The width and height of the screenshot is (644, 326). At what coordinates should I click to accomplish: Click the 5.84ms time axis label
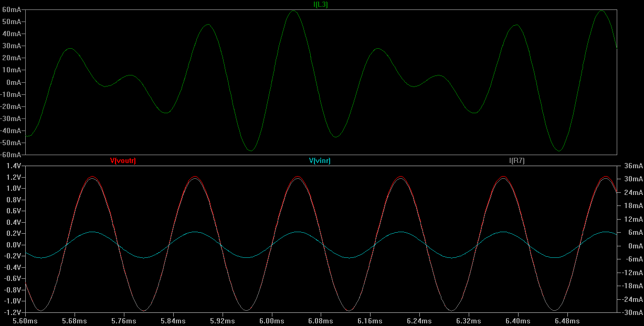173,320
